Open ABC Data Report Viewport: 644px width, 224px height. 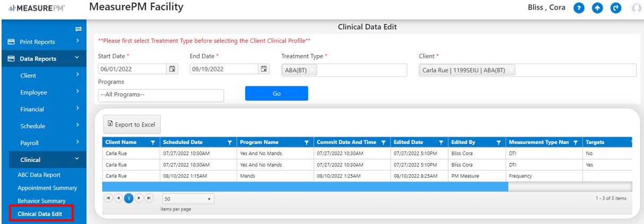[39, 175]
